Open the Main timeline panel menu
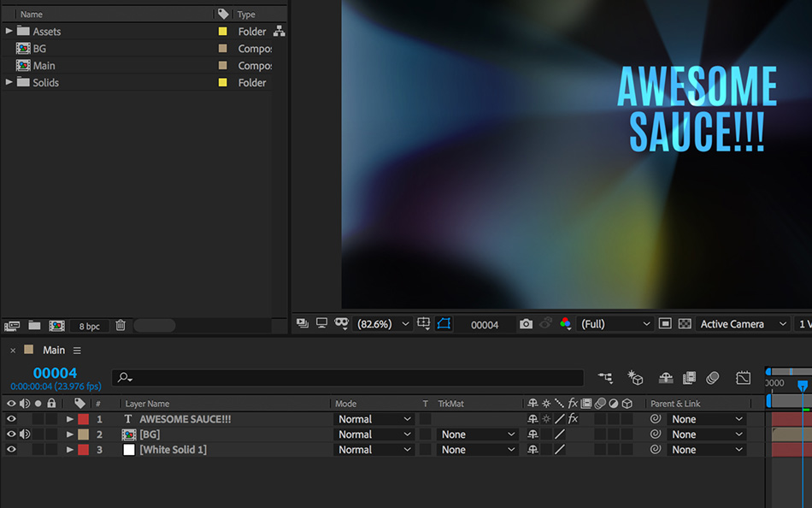 77,351
